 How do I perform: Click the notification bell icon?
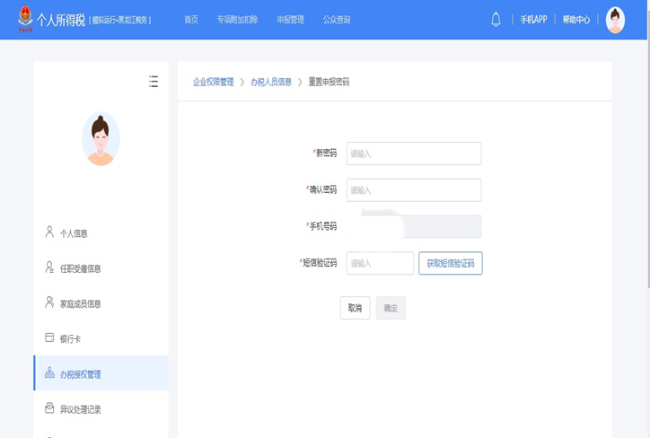[495, 19]
